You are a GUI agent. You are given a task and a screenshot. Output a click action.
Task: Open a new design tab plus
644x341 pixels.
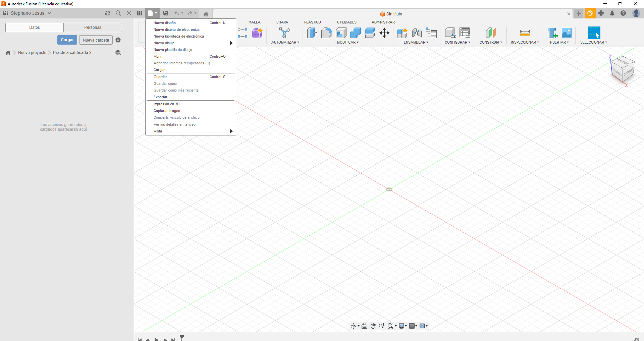(x=579, y=13)
